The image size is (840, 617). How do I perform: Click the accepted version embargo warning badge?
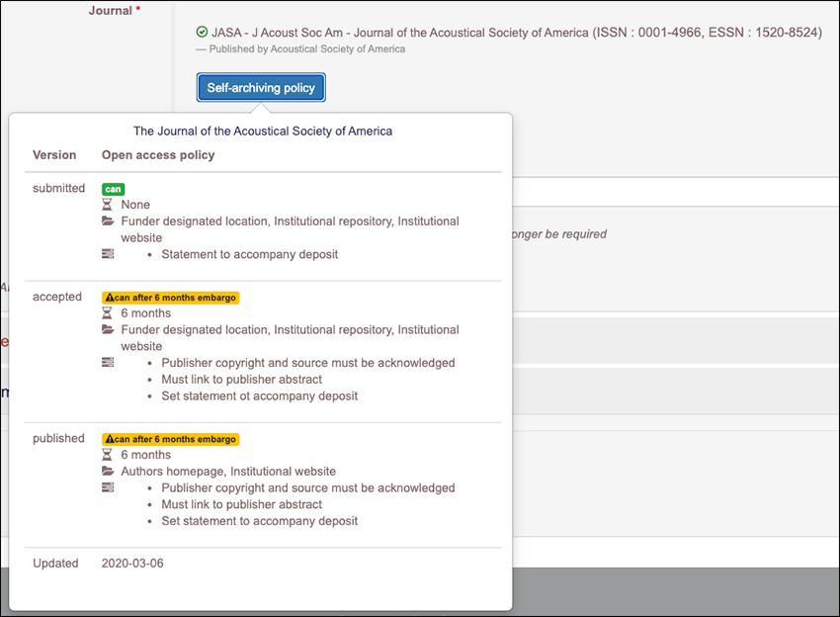click(x=170, y=298)
